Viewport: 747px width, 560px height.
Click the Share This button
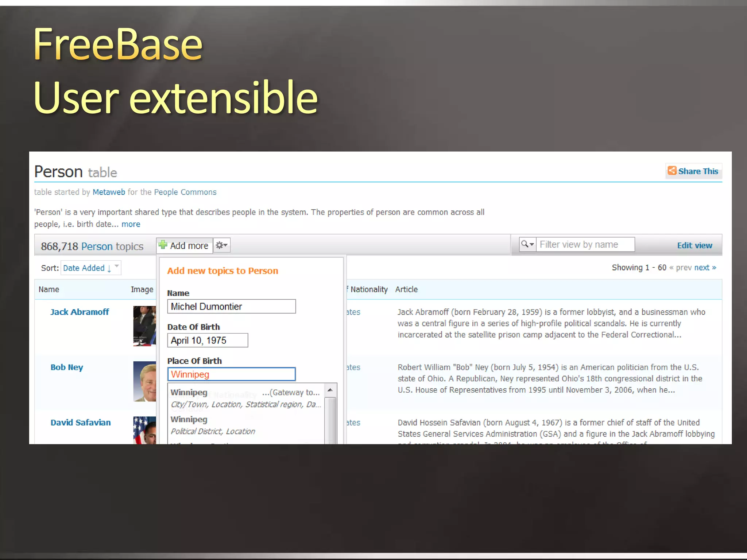(693, 171)
